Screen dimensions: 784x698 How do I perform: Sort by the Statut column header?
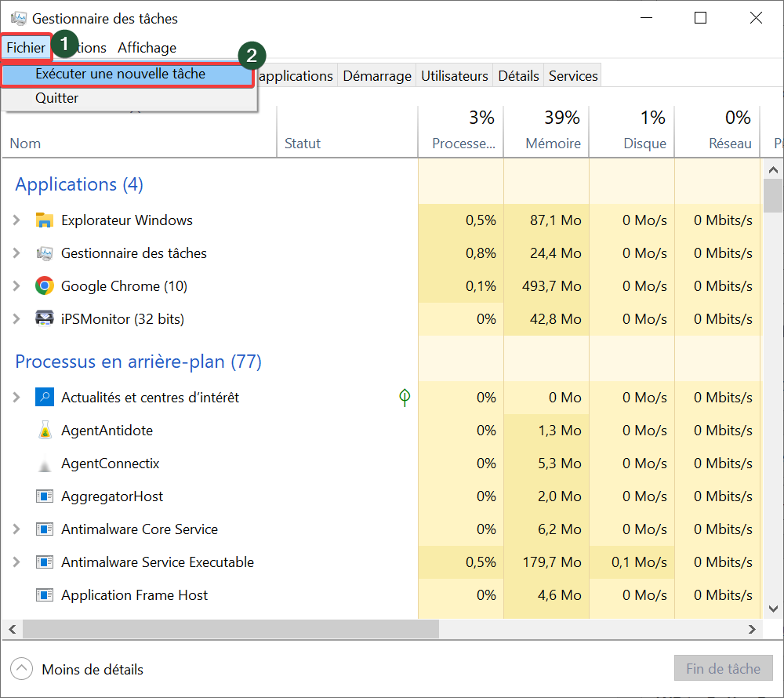[x=347, y=133]
